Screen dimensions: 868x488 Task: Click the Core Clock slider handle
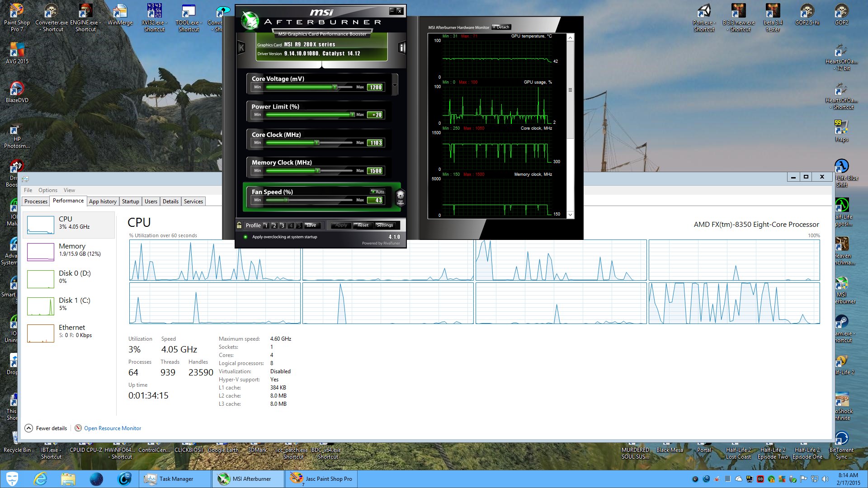click(x=317, y=142)
